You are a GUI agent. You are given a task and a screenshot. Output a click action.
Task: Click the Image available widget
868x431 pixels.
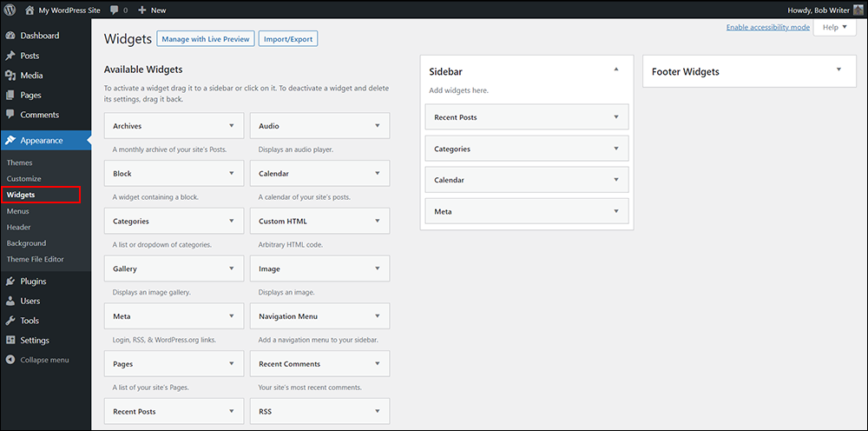point(319,269)
